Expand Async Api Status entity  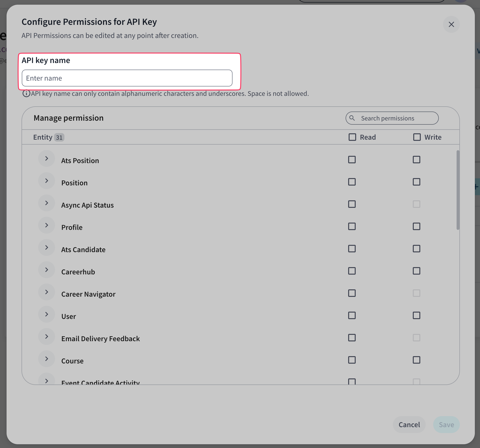(x=47, y=203)
